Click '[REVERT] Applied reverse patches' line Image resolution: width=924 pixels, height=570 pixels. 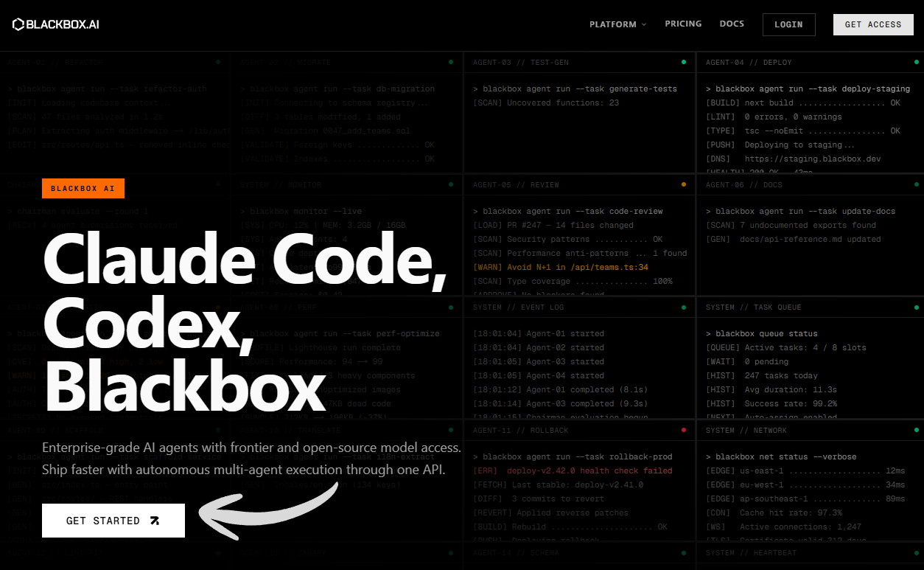pyautogui.click(x=550, y=513)
